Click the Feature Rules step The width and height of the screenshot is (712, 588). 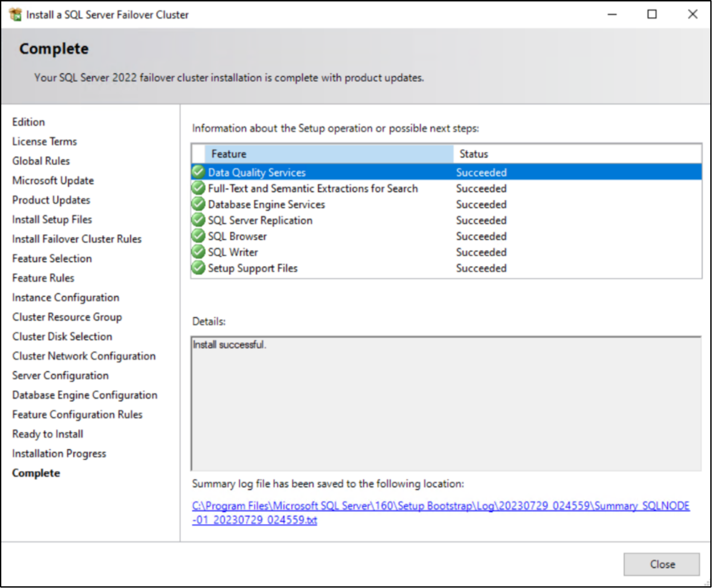coord(43,278)
